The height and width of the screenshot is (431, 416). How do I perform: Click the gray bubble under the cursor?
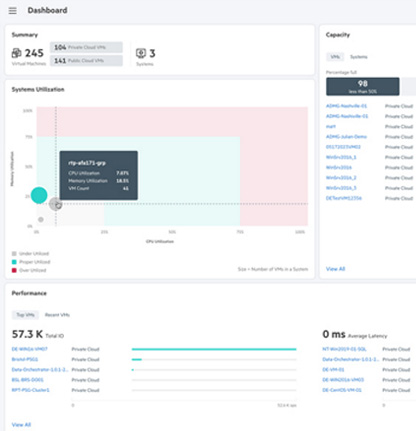pos(56,204)
